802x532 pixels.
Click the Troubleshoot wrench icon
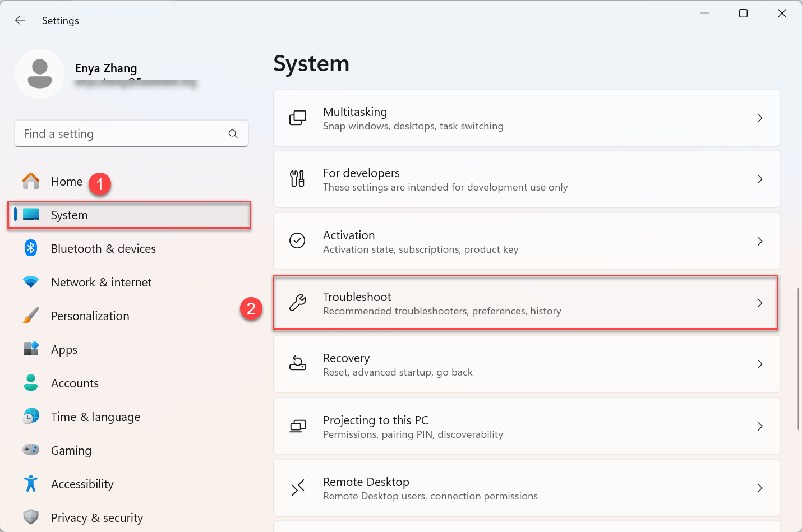coord(298,303)
